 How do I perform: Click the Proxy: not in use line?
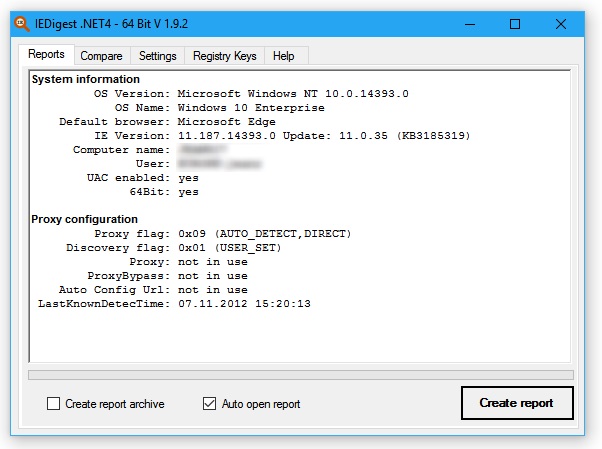point(189,262)
